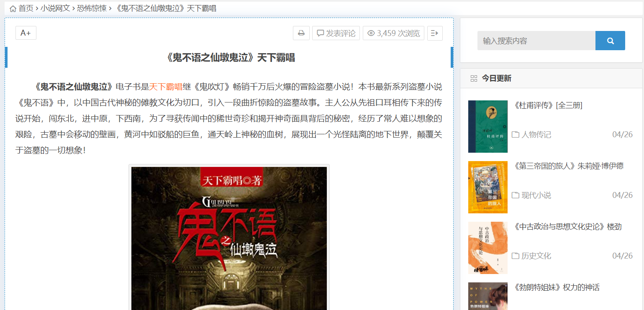
Task: Open 《勃朗特姐妹》 cover thumbnail
Action: (x=488, y=296)
